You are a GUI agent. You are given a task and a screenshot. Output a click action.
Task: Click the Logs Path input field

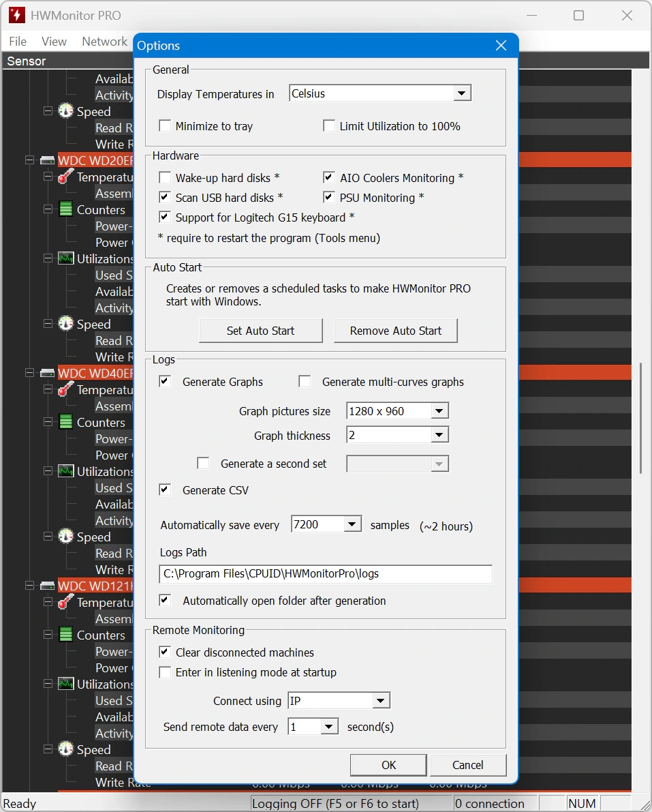326,574
